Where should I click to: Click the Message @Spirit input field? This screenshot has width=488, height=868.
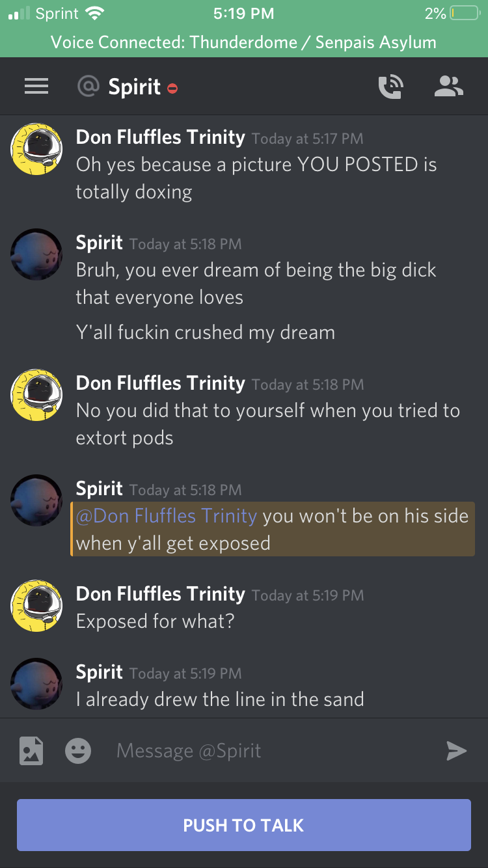[x=273, y=751]
